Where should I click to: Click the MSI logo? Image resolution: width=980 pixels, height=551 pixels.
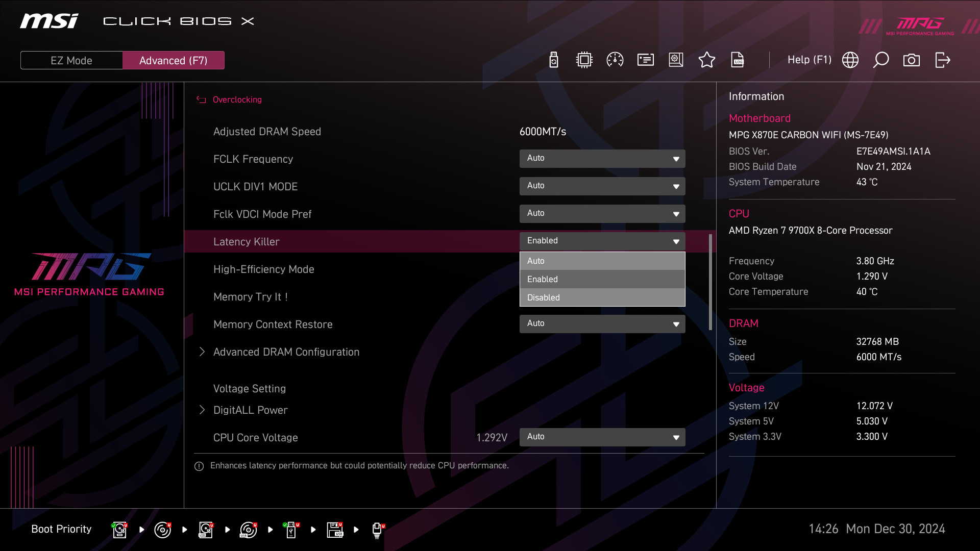[x=49, y=21]
